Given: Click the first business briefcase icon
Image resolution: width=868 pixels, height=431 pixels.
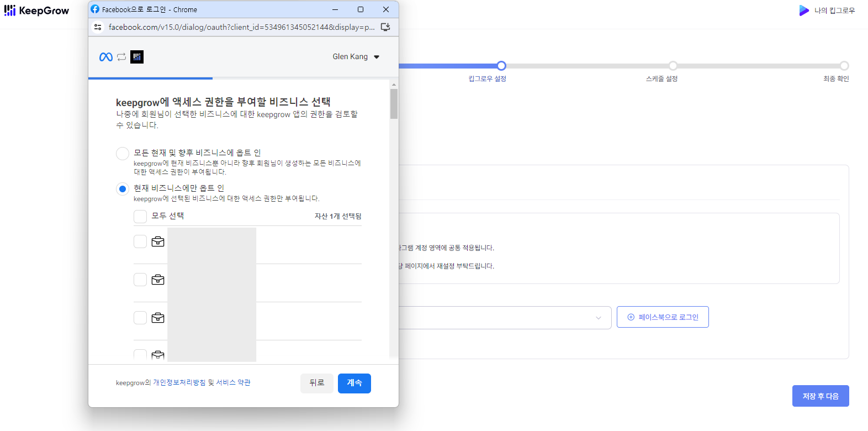Looking at the screenshot, I should 158,241.
